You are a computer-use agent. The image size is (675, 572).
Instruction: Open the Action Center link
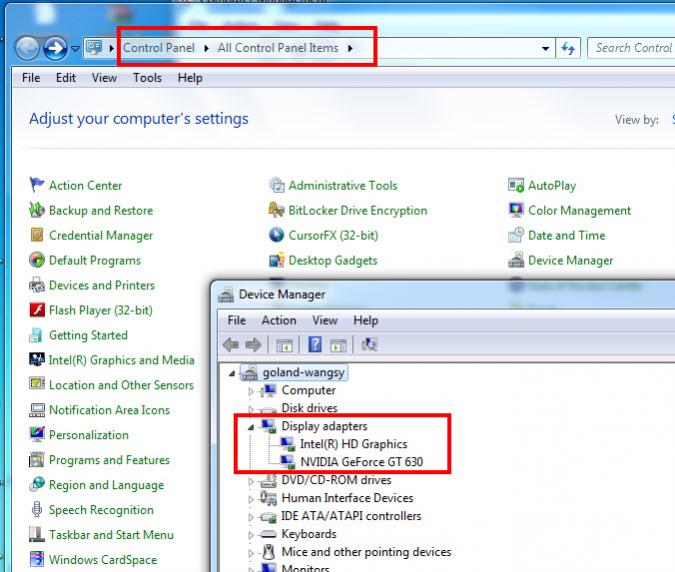[85, 186]
